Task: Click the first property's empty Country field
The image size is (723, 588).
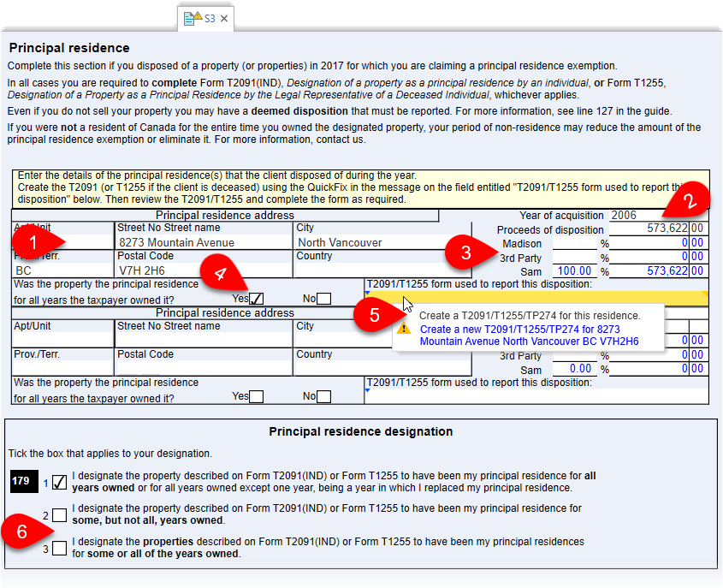Action: 382,270
